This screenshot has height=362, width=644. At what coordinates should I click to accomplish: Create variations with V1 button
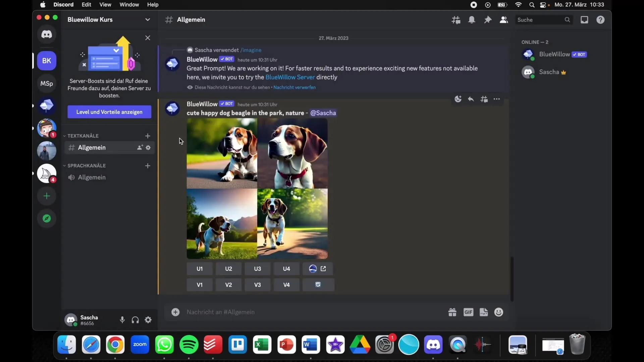pos(200,285)
